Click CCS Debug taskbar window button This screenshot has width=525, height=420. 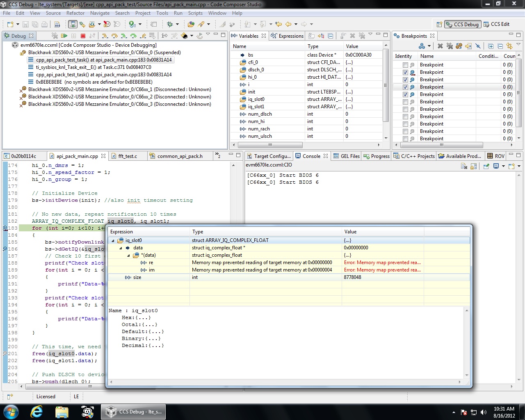[133, 411]
